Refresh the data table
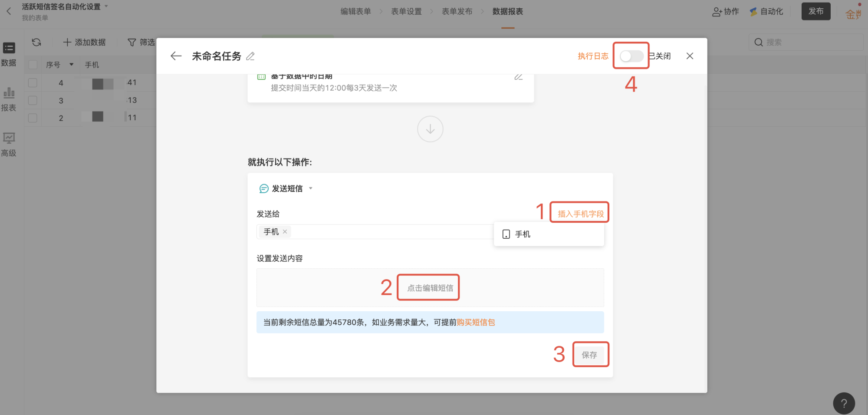The image size is (868, 415). tap(36, 42)
